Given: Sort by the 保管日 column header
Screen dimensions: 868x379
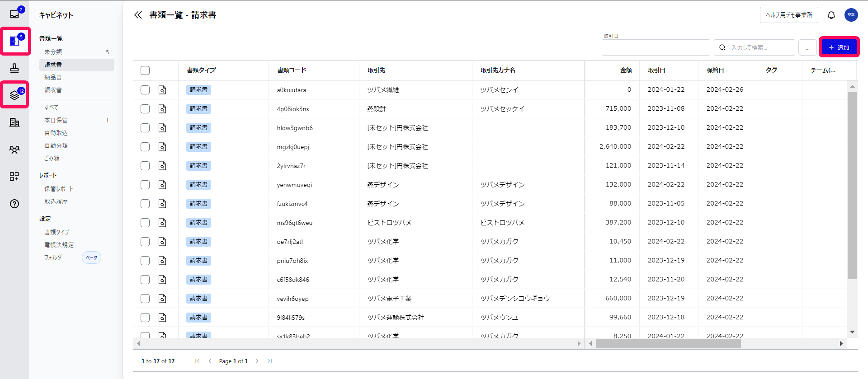Looking at the screenshot, I should [715, 70].
